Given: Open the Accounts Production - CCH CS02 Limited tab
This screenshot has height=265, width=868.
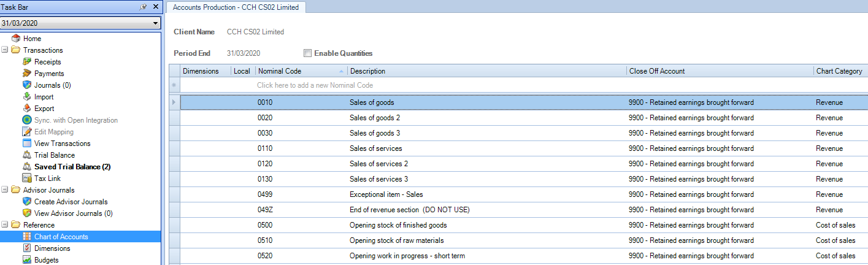Looking at the screenshot, I should (x=236, y=7).
